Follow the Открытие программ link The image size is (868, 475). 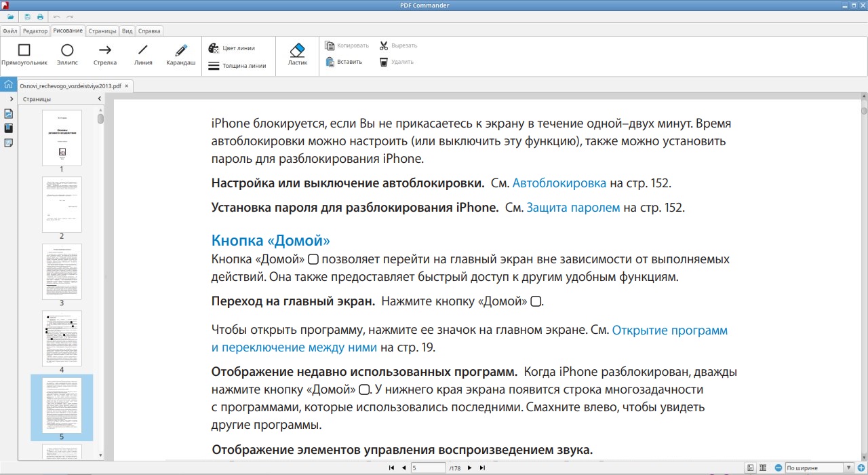click(x=670, y=330)
